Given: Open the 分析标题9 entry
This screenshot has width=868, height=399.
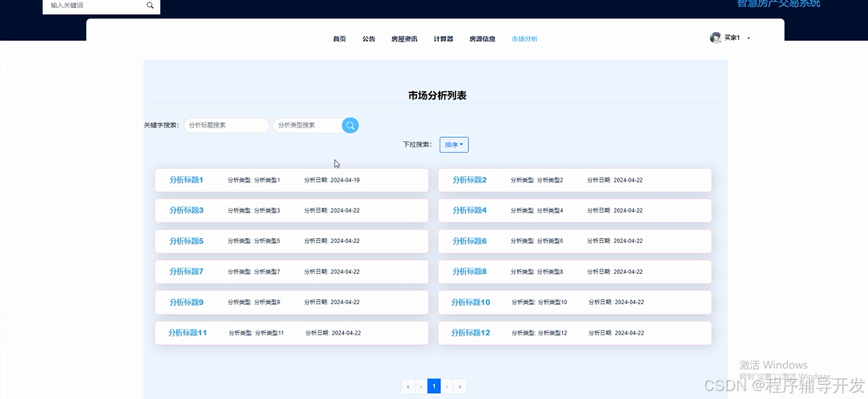Looking at the screenshot, I should point(186,302).
